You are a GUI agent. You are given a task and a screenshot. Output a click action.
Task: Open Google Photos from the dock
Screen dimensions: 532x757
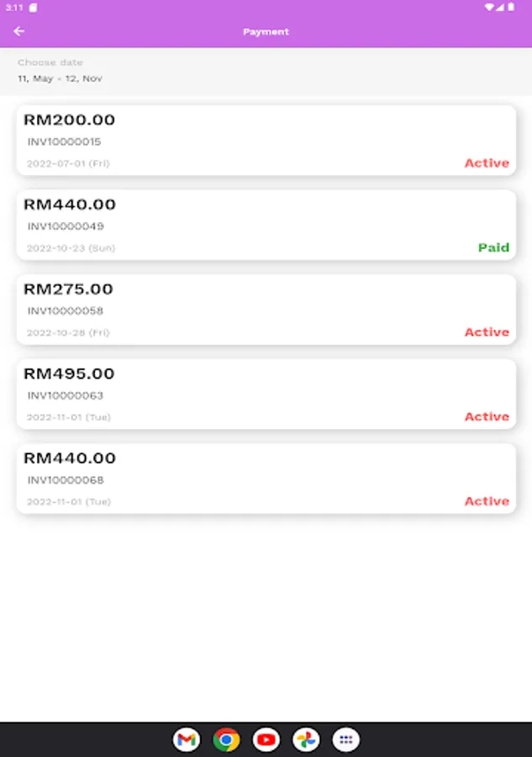pyautogui.click(x=306, y=739)
